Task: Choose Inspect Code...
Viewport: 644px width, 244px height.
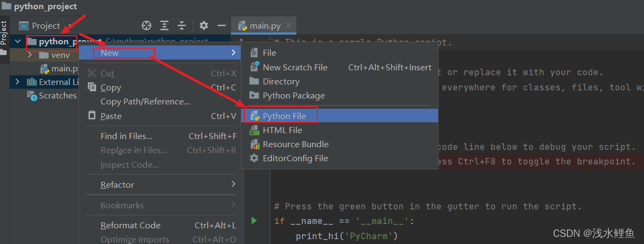Action: pyautogui.click(x=160, y=164)
